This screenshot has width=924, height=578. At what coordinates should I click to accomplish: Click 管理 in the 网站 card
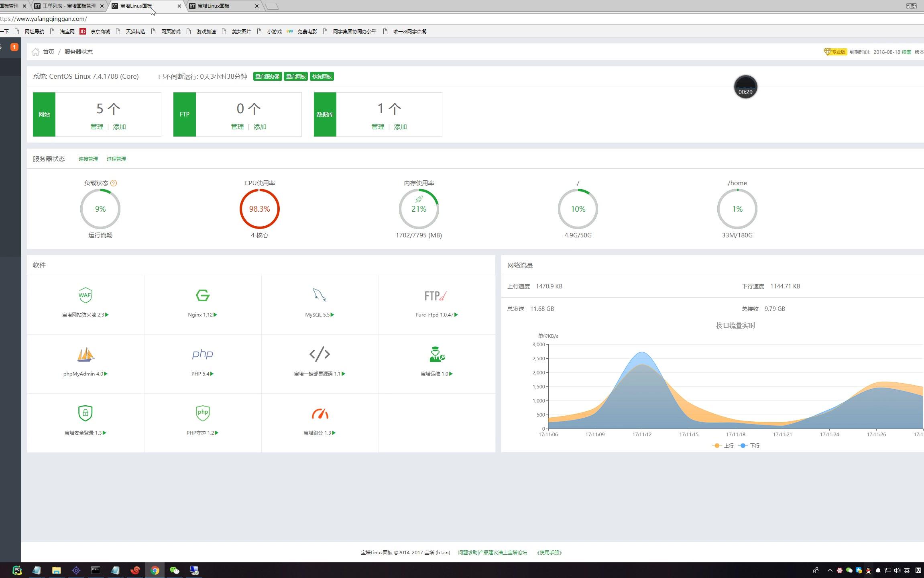pos(97,127)
